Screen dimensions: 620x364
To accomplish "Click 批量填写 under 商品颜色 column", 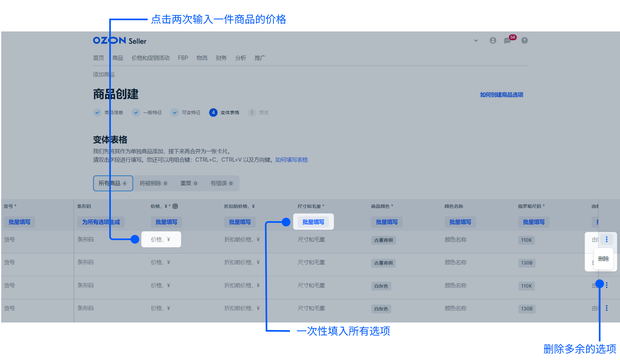I will tap(387, 222).
